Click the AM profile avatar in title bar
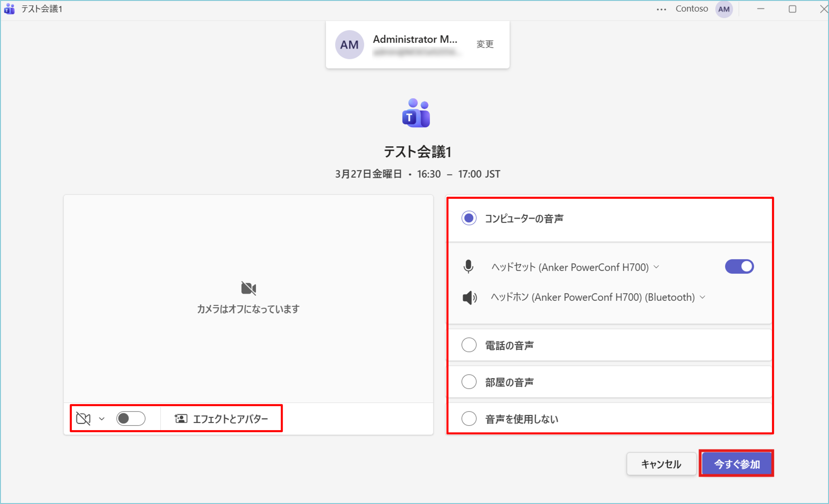The width and height of the screenshot is (829, 504). 724,9
